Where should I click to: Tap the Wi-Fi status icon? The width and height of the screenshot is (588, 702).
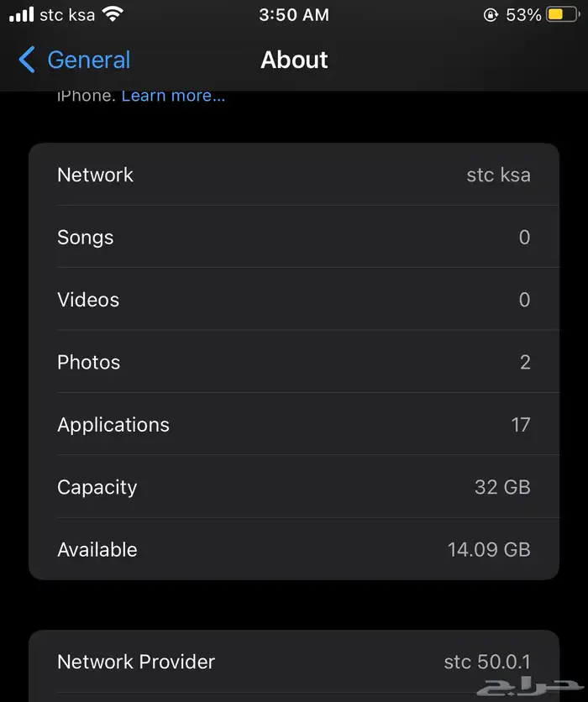pos(112,14)
